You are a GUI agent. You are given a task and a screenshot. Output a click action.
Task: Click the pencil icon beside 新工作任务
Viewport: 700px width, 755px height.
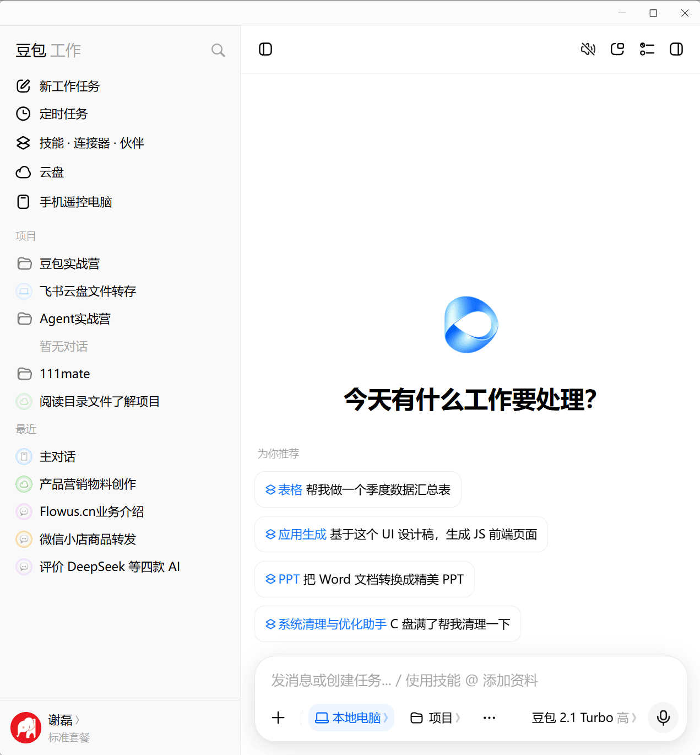23,86
